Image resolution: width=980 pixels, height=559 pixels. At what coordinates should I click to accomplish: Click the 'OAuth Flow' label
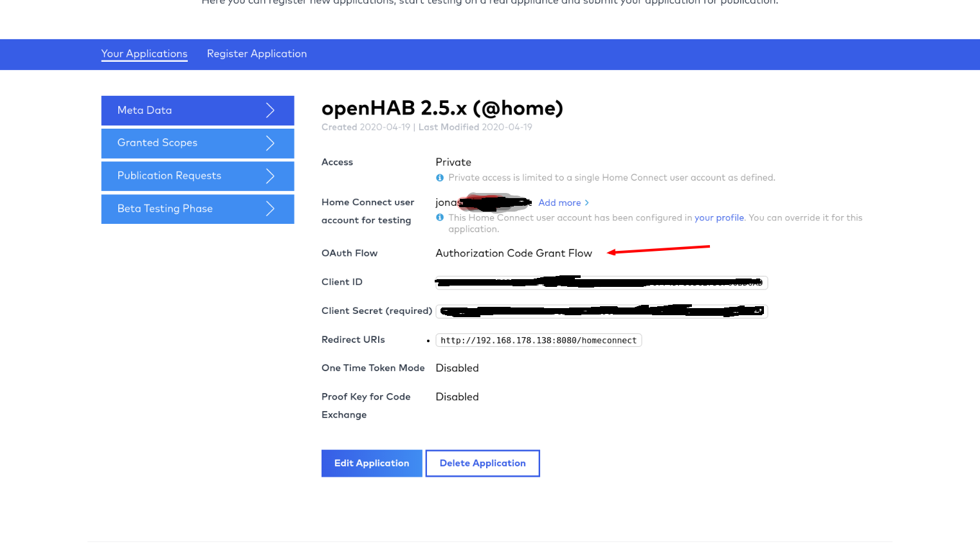point(350,253)
